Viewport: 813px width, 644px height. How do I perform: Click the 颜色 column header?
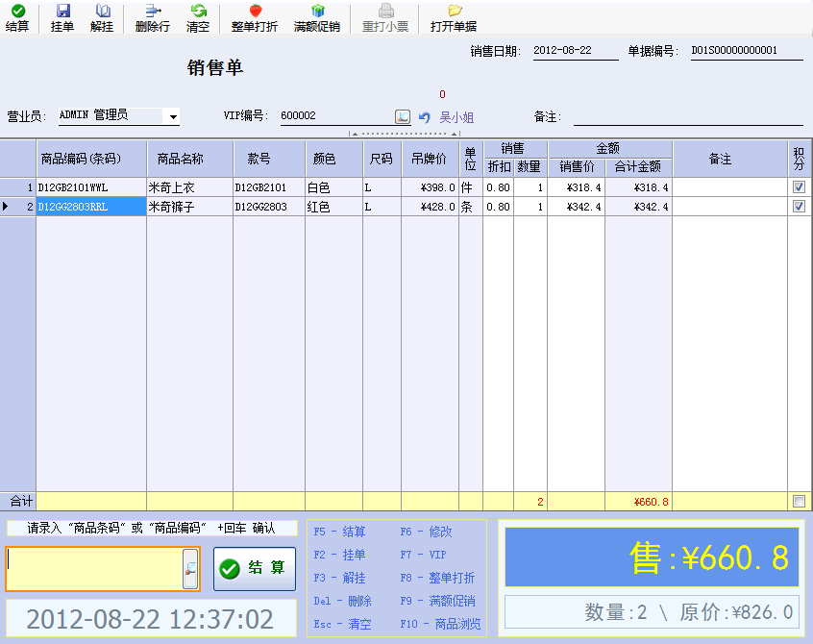[333, 159]
